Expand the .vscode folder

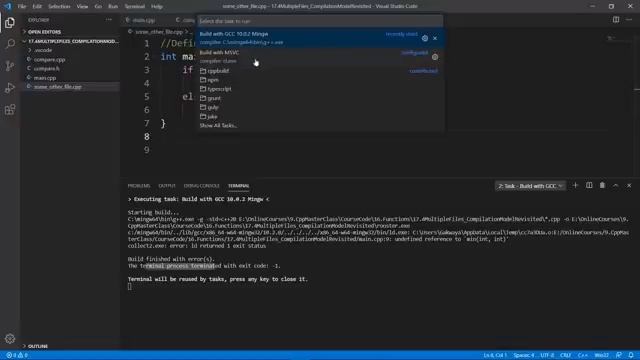(x=70, y=50)
